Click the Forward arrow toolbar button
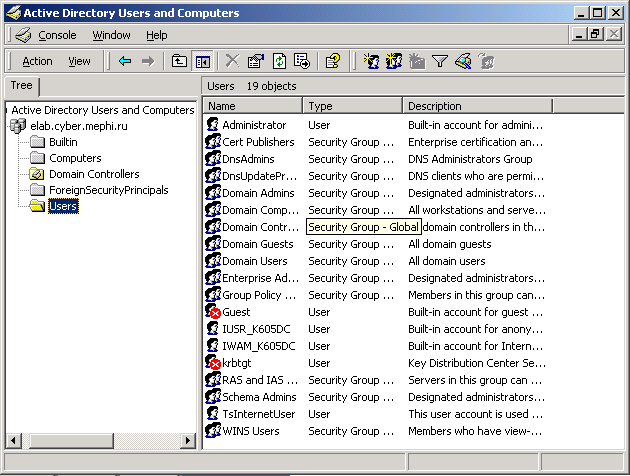 (x=148, y=61)
